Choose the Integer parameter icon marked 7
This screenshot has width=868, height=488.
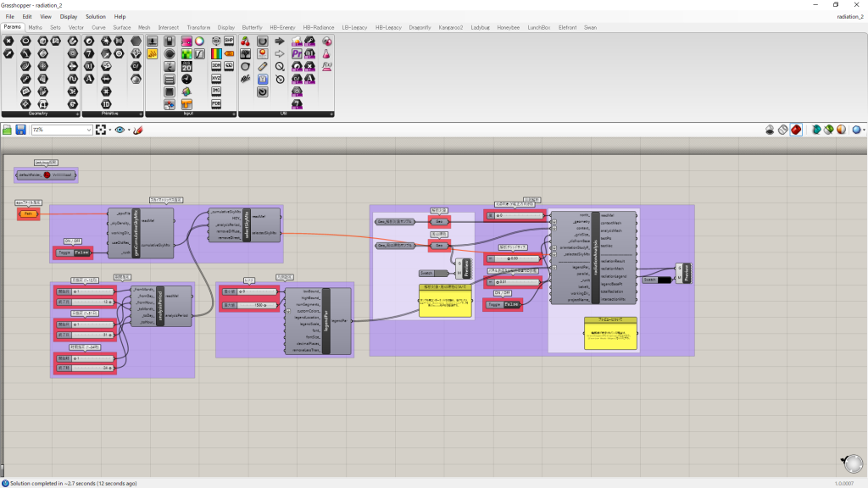pos(89,53)
